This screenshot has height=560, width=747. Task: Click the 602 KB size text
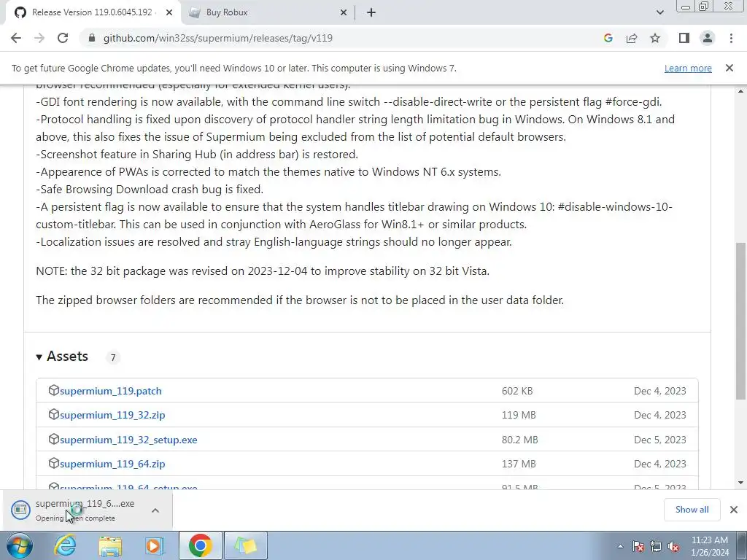pyautogui.click(x=517, y=391)
